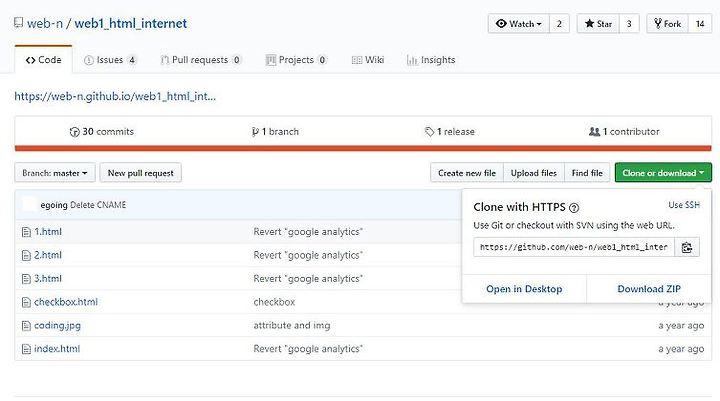Click the commits history clock icon
The width and height of the screenshot is (720, 401).
74,132
